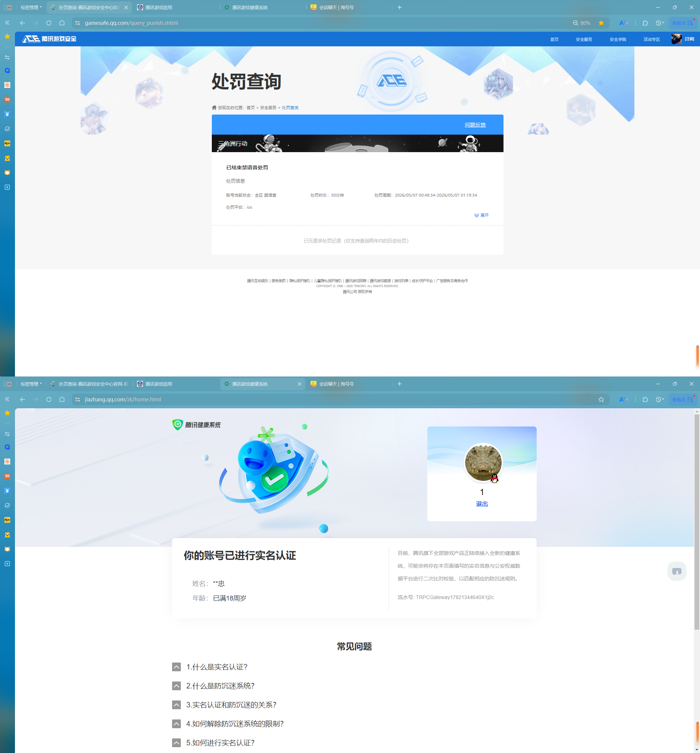Click the user avatar next to 注销

point(677,39)
